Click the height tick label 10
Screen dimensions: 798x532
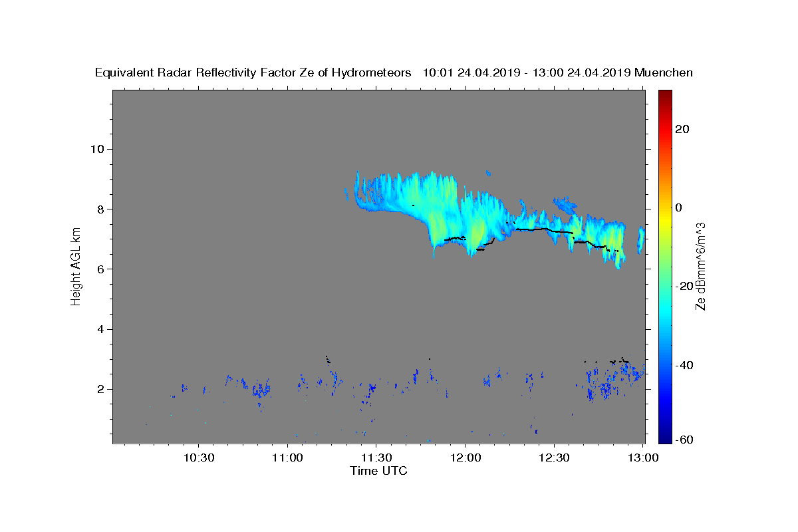point(98,149)
